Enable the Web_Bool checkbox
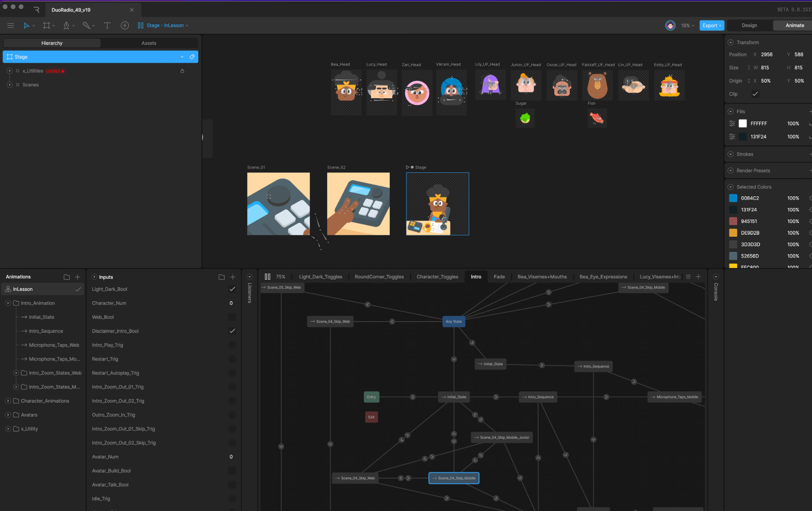 (x=232, y=317)
